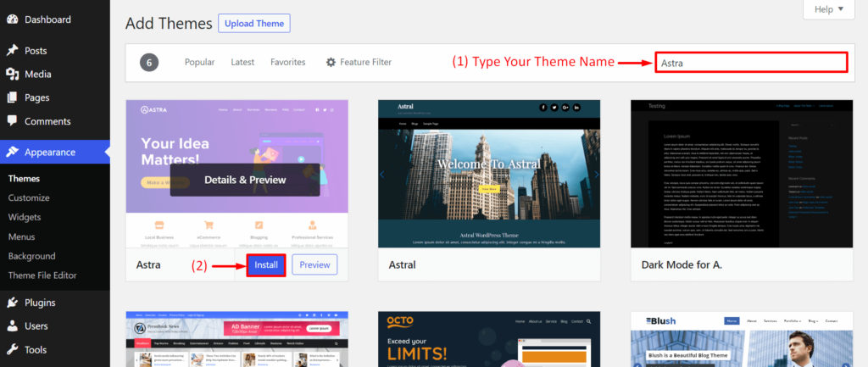Open the Blush theme thumbnail
868x367 pixels.
point(742,339)
